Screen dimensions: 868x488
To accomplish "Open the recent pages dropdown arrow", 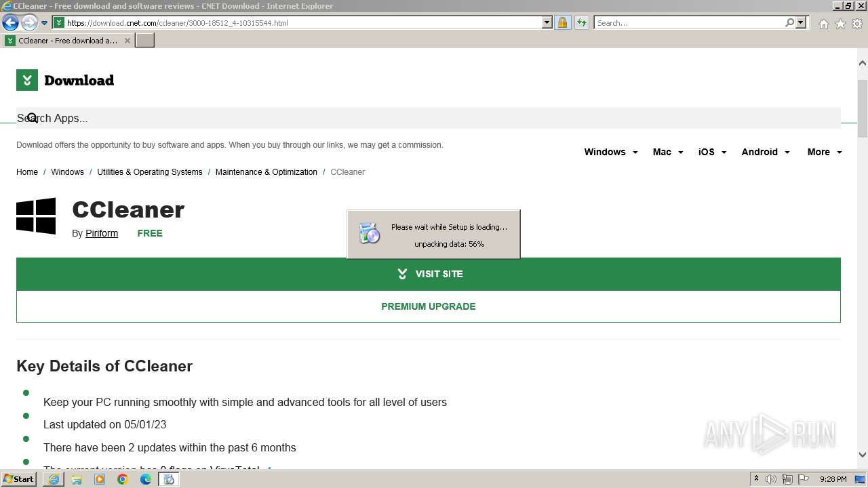I will pos(45,23).
